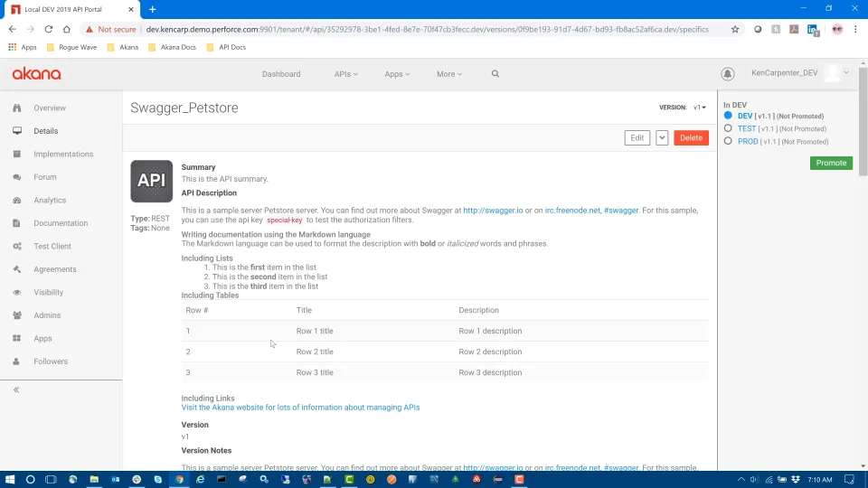
Task: Open the version v1 dropdown
Action: point(700,108)
